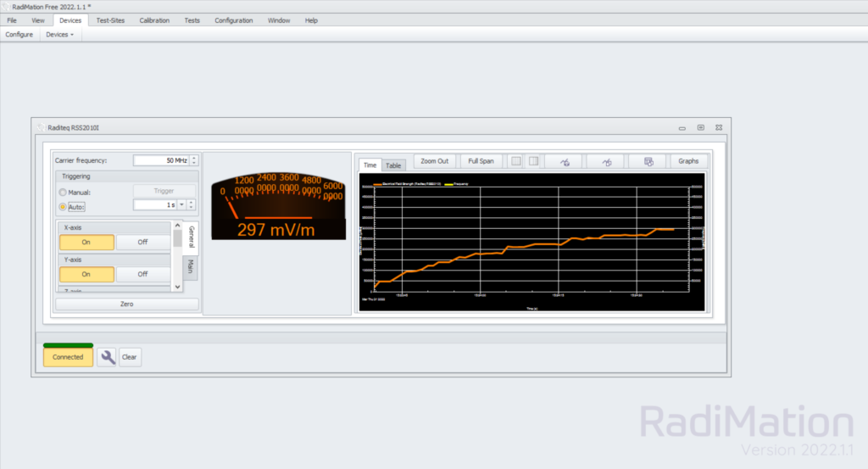Click the axis list vertical scrollbar

(177, 254)
